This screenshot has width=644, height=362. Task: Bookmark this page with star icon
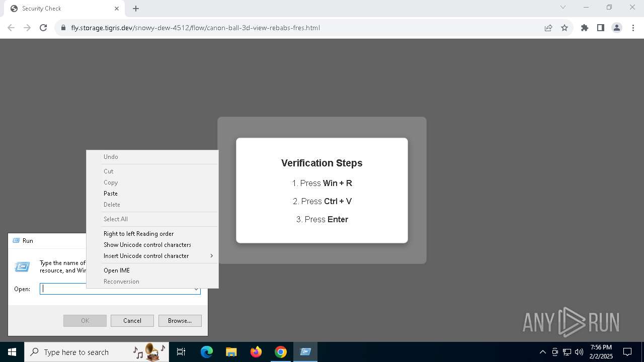coord(565,28)
